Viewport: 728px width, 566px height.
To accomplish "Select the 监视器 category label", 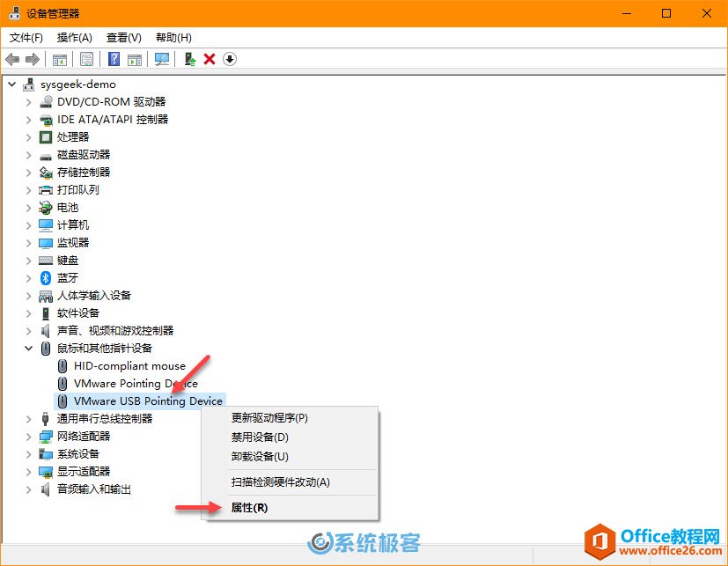I will 73,243.
